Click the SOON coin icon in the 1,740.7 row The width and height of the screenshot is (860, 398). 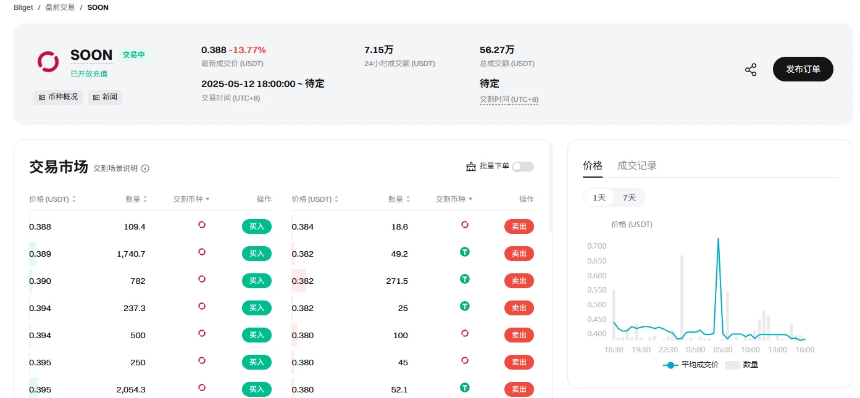202,252
